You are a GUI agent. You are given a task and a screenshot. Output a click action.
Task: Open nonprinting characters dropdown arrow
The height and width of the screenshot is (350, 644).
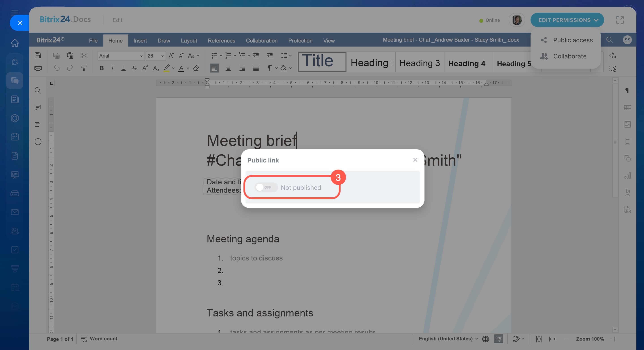[x=277, y=68]
